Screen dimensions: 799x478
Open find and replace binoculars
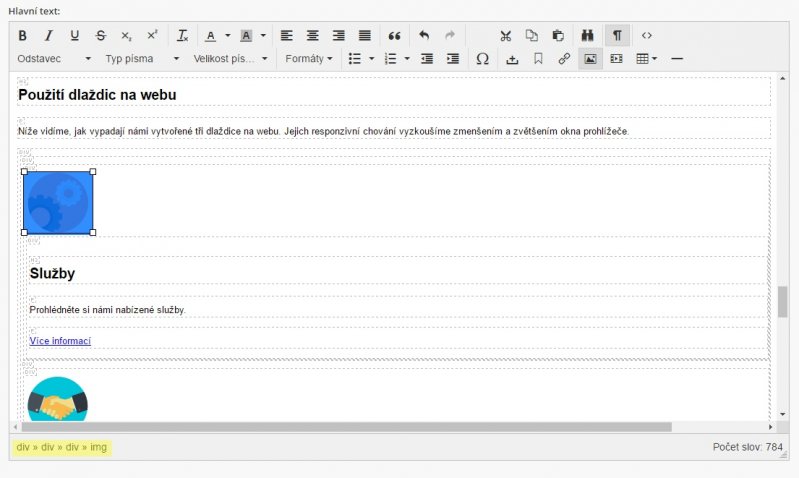590,35
